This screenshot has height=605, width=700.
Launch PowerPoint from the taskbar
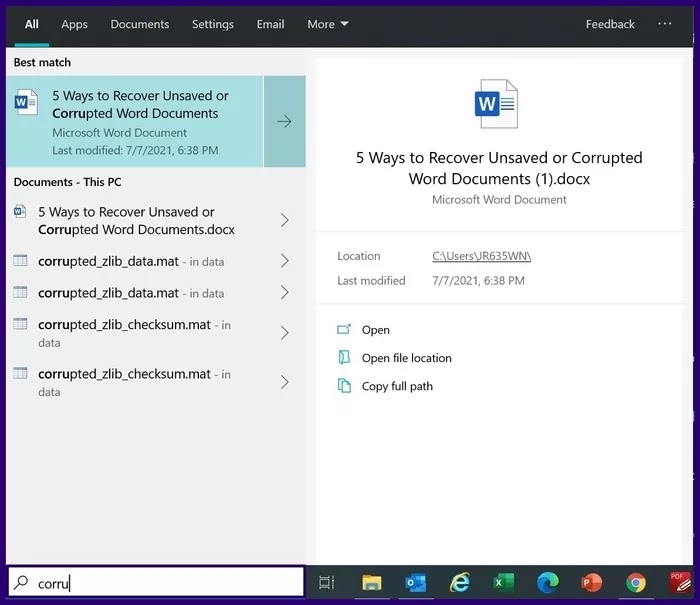[592, 583]
